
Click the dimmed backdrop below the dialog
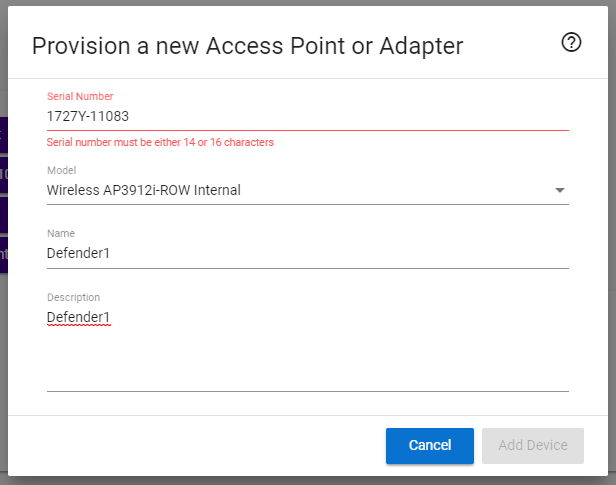click(x=300, y=479)
